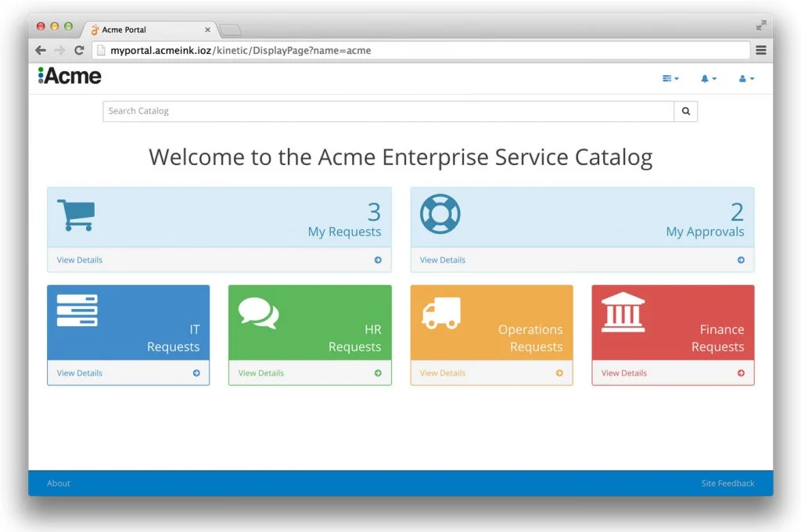This screenshot has width=801, height=532.
Task: Select the IT Requests server icon
Action: coord(77,311)
